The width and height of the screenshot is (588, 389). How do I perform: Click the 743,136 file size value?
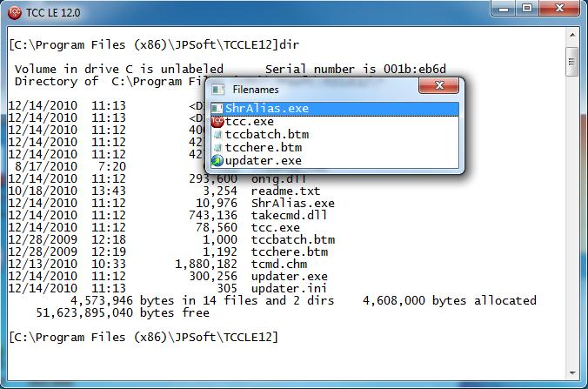coord(213,215)
